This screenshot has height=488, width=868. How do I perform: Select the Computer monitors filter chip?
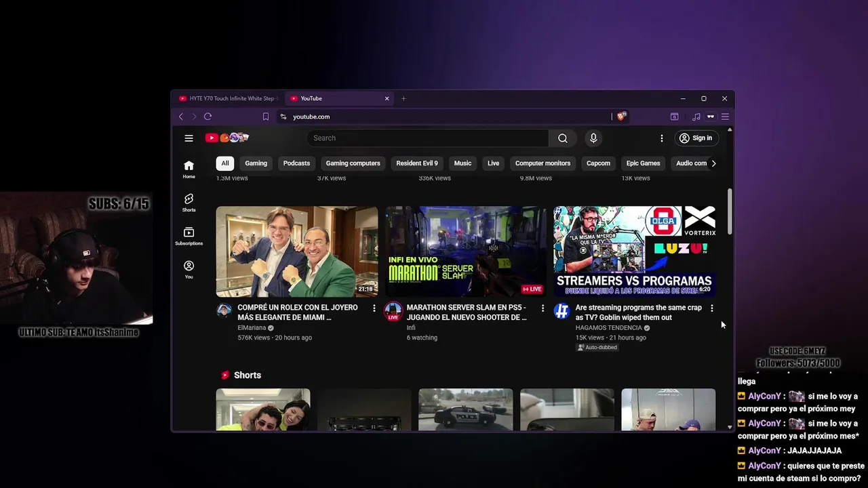coord(542,163)
